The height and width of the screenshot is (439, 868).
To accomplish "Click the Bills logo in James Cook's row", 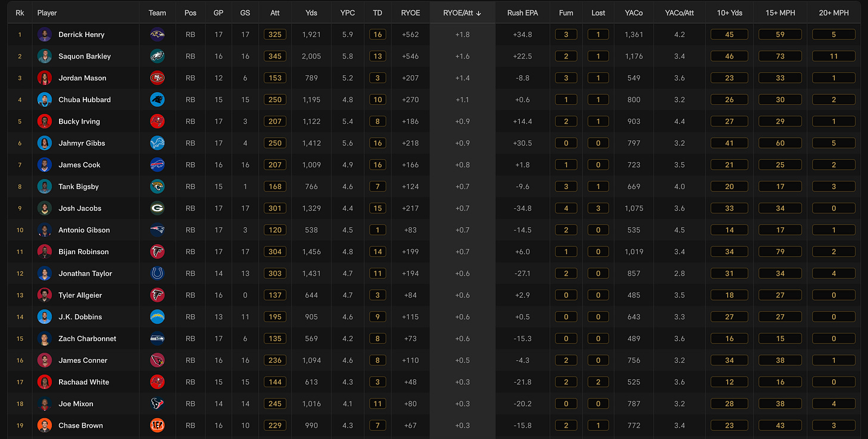I will click(157, 165).
